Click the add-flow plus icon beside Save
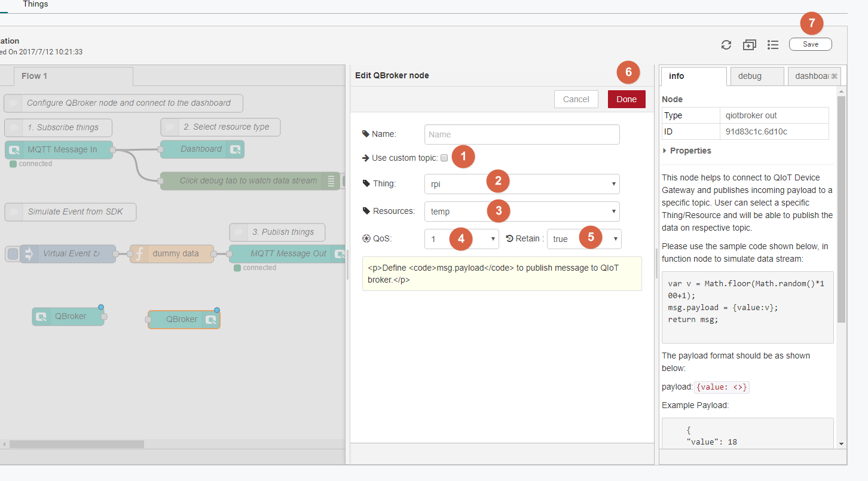This screenshot has height=481, width=868. point(749,45)
